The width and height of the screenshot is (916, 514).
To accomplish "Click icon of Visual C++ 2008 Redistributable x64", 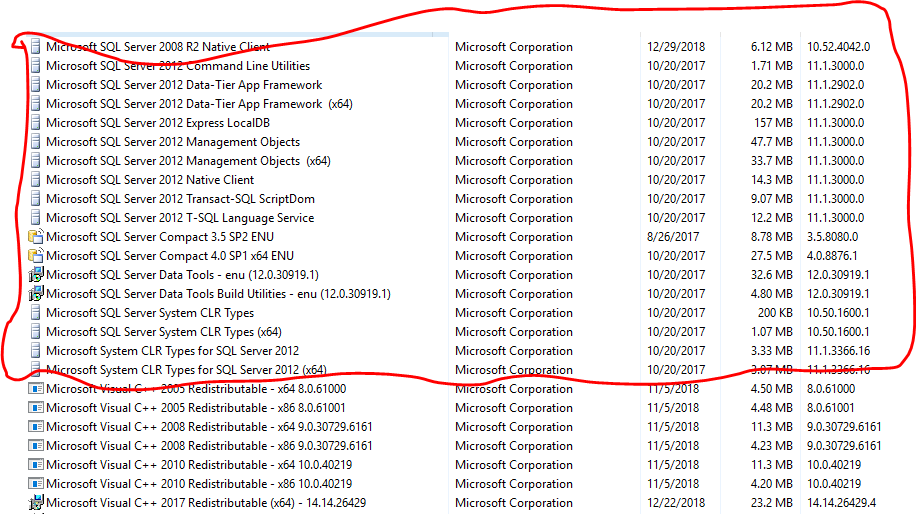I will click(36, 426).
